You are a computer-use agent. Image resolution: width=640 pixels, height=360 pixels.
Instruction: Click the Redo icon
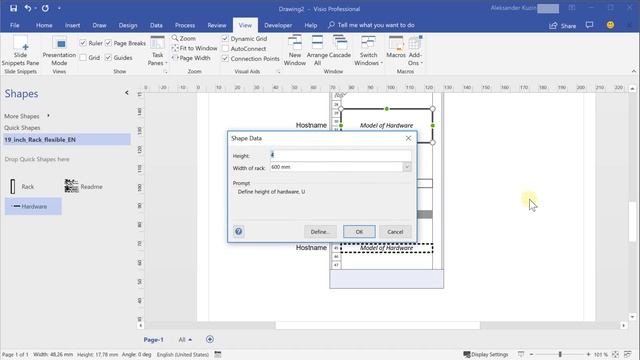pos(45,8)
